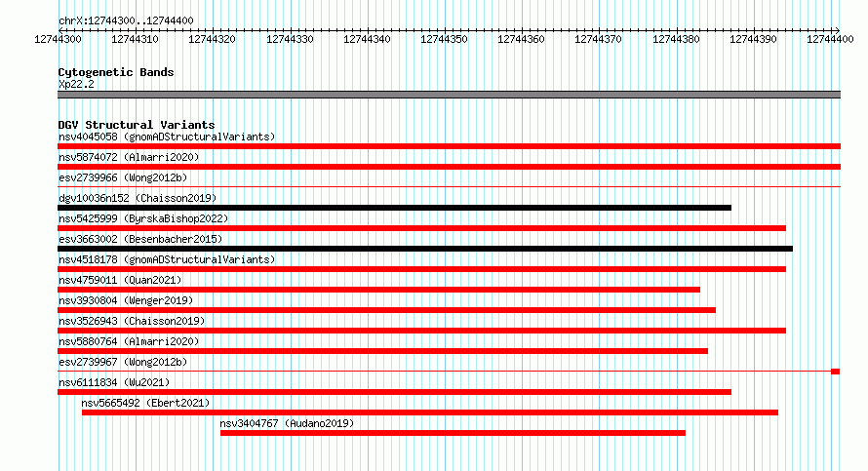Select the nsv5665492 red variant bar
This screenshot has height=471, width=868.
coord(430,412)
